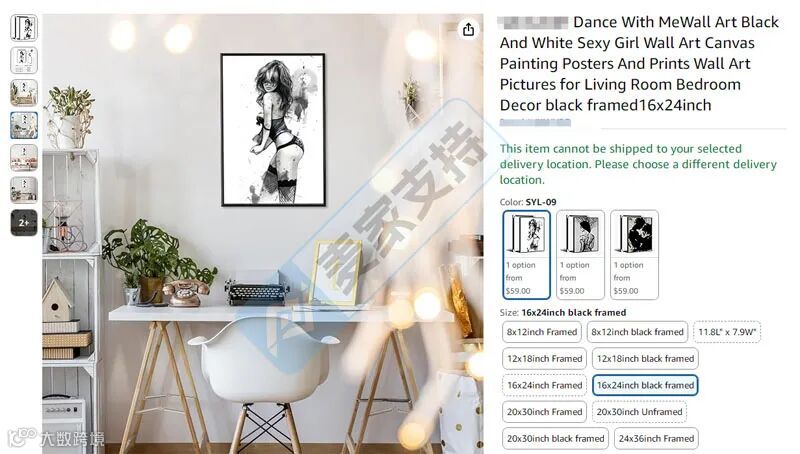Select size 8x12inch black framed
800x454 pixels.
point(637,332)
